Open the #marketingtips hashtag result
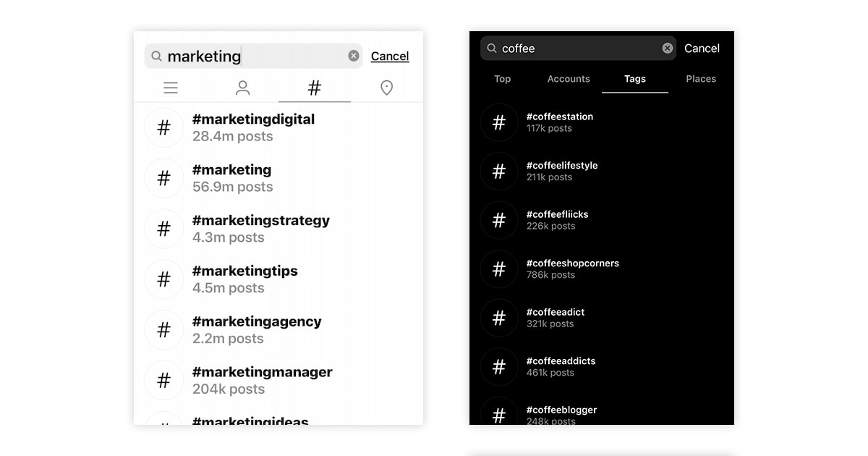Viewport: 868px width, 456px height. point(244,279)
